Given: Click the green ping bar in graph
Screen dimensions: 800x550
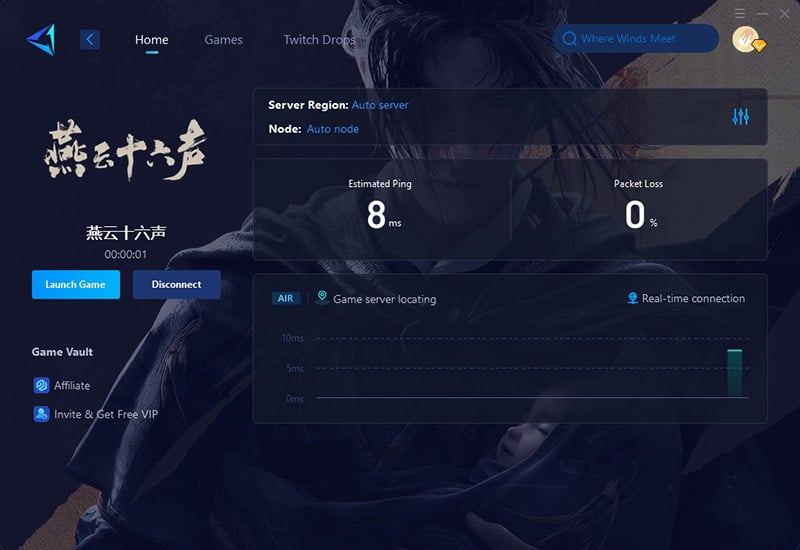Looking at the screenshot, I should click(735, 373).
